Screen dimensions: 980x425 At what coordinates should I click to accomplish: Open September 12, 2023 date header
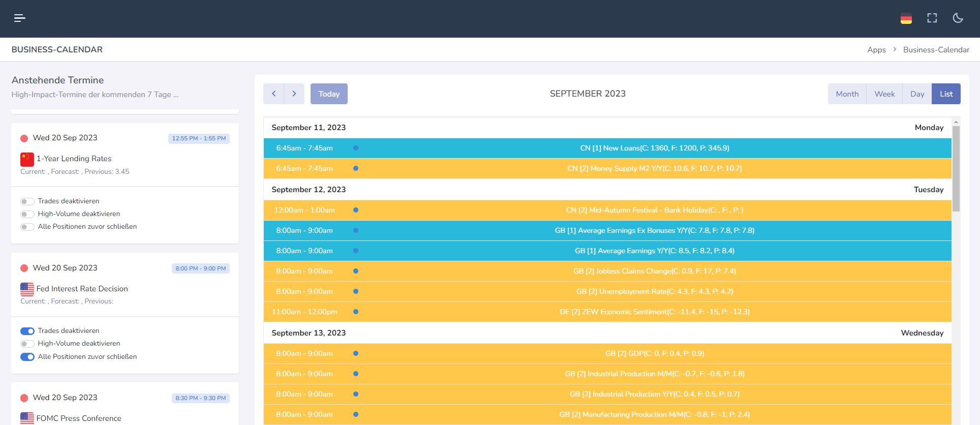(x=309, y=190)
